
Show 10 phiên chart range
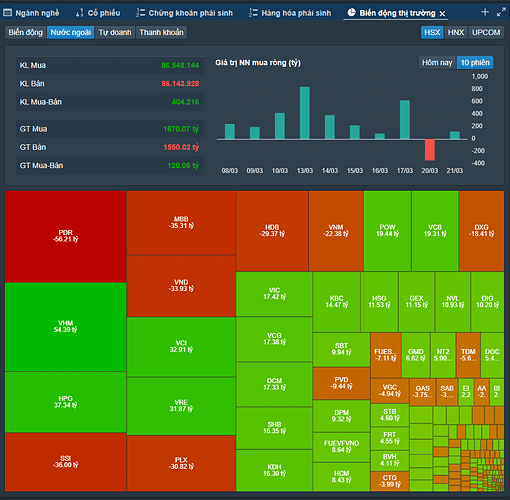(x=475, y=63)
